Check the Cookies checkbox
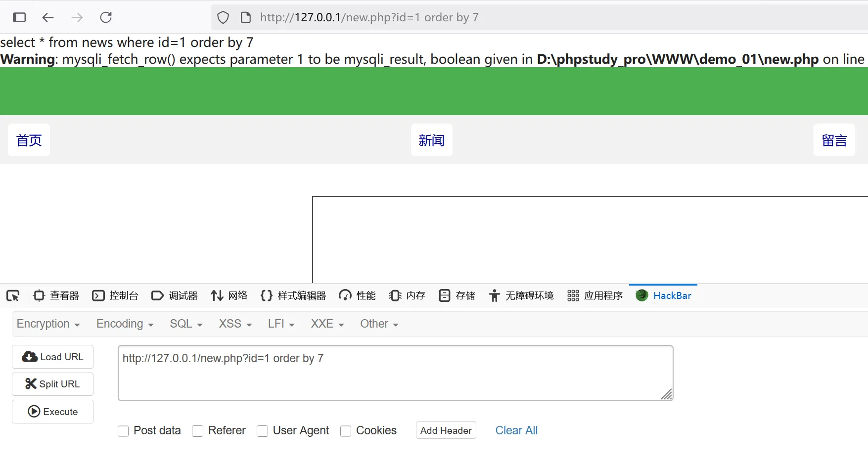 346,431
